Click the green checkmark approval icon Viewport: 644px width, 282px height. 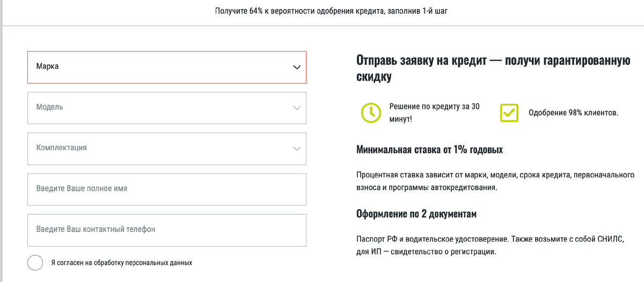click(x=509, y=113)
